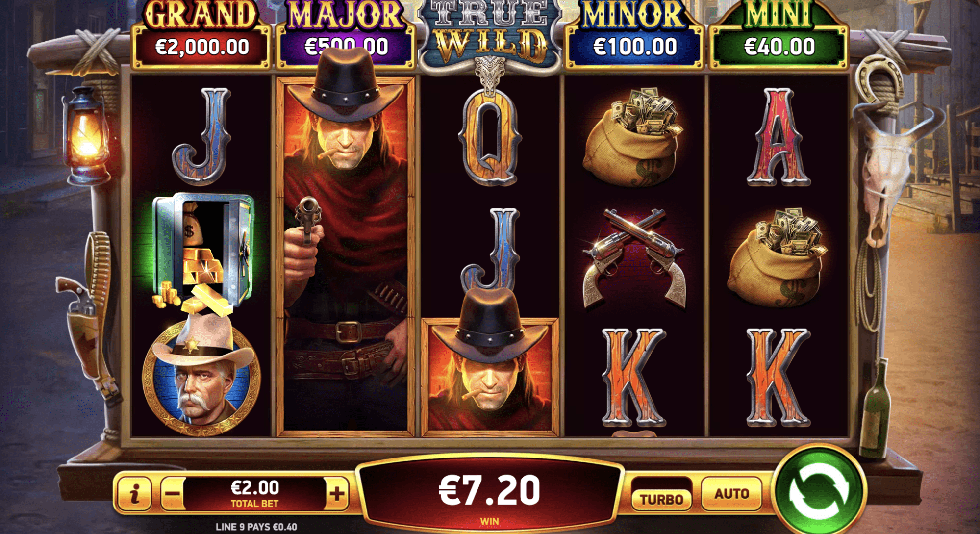Click the money bag on reel four

633,137
